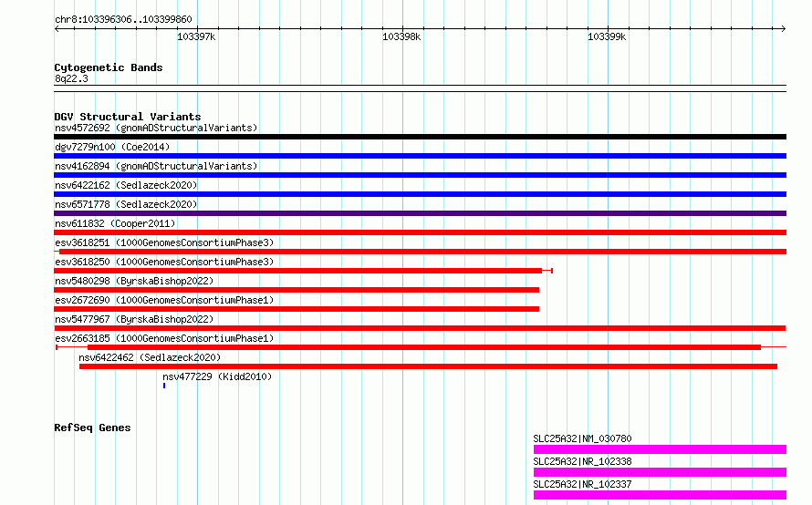Click the 8q22.3 band outline

pos(420,88)
